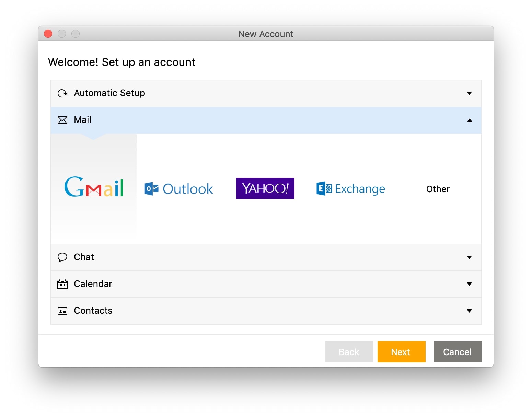Expand the Chat section arrow
The height and width of the screenshot is (418, 532).
pyautogui.click(x=469, y=257)
